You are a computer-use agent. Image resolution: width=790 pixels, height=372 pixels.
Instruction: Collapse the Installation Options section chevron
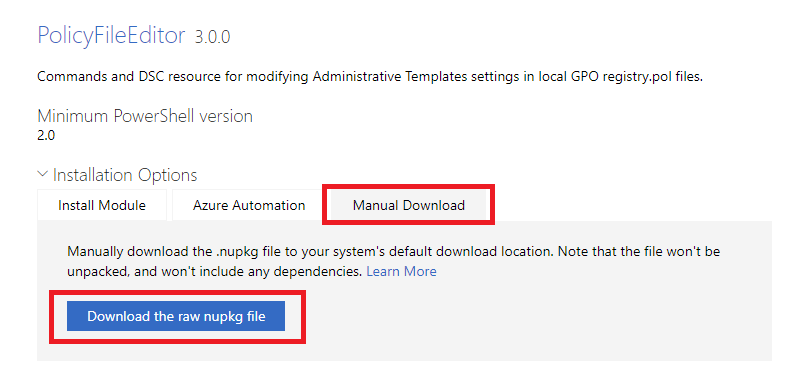coord(42,174)
